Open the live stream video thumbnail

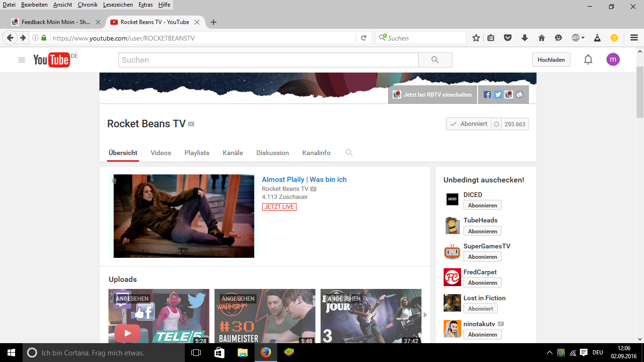(x=182, y=216)
